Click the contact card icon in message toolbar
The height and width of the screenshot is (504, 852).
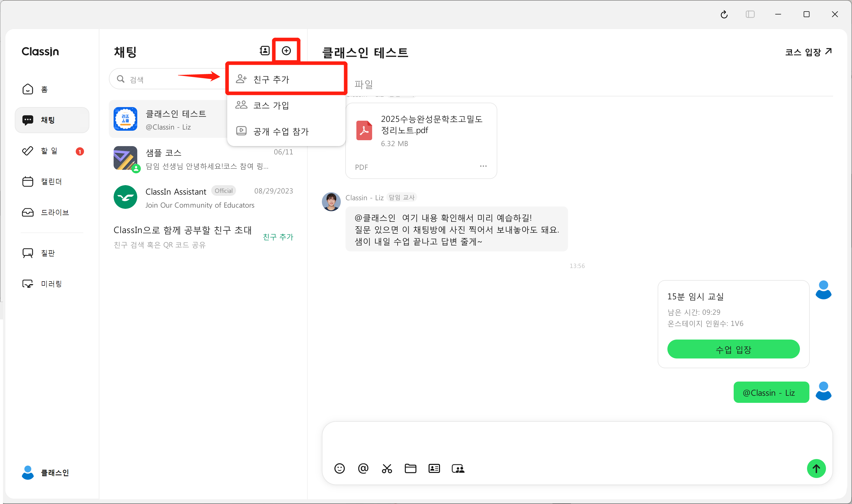click(434, 469)
